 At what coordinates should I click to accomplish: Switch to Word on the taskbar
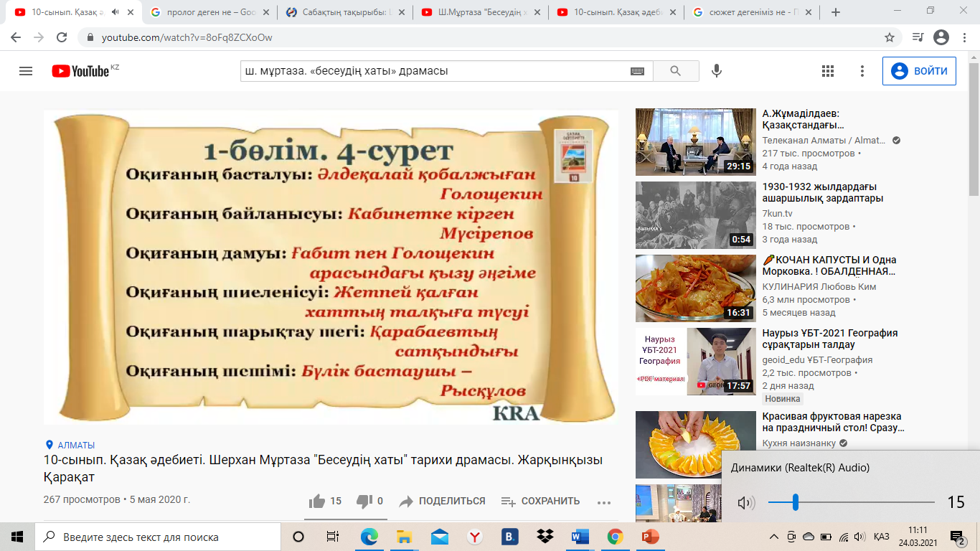580,537
